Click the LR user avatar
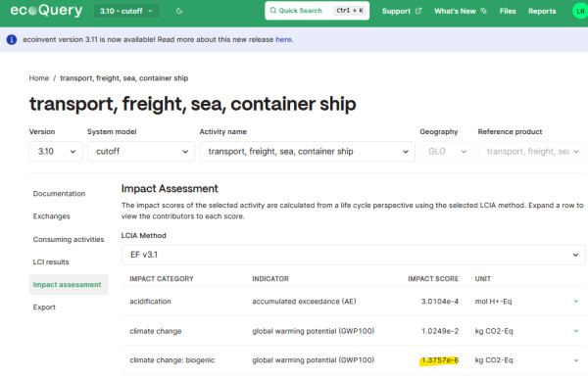Viewport: 588px width, 380px height. click(x=580, y=11)
